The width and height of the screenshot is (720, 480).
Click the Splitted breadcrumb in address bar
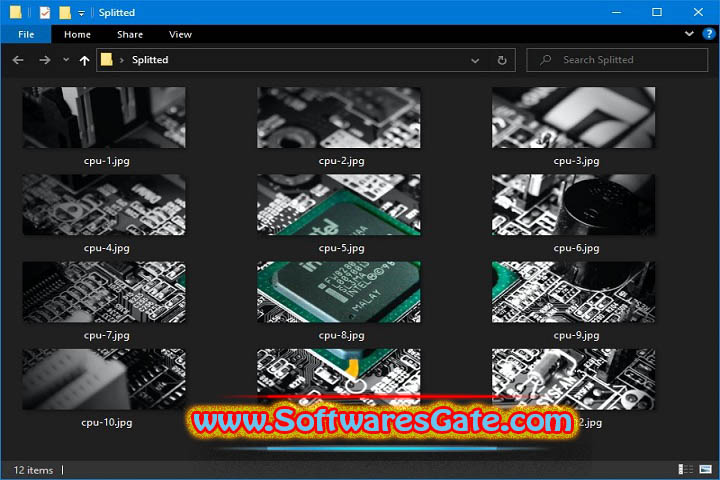click(150, 60)
